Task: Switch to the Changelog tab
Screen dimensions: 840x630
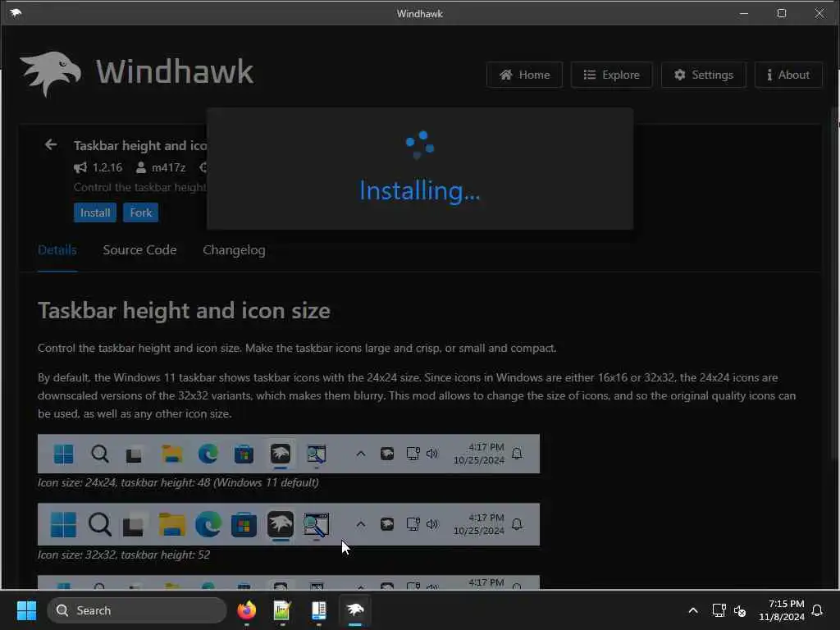Action: (234, 250)
